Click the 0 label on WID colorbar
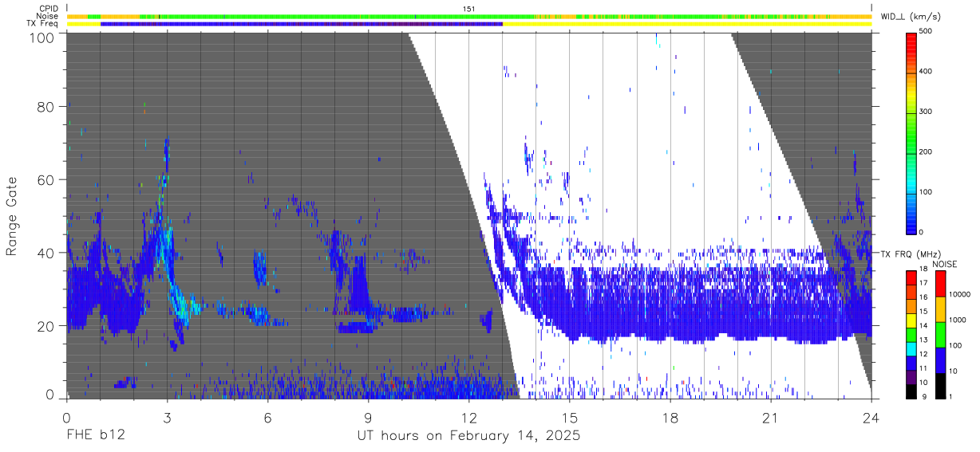Screen dimensions: 980x452 [922, 232]
